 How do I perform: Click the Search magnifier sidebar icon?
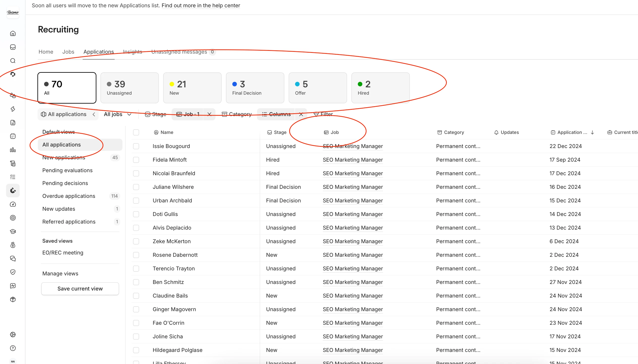pyautogui.click(x=13, y=61)
